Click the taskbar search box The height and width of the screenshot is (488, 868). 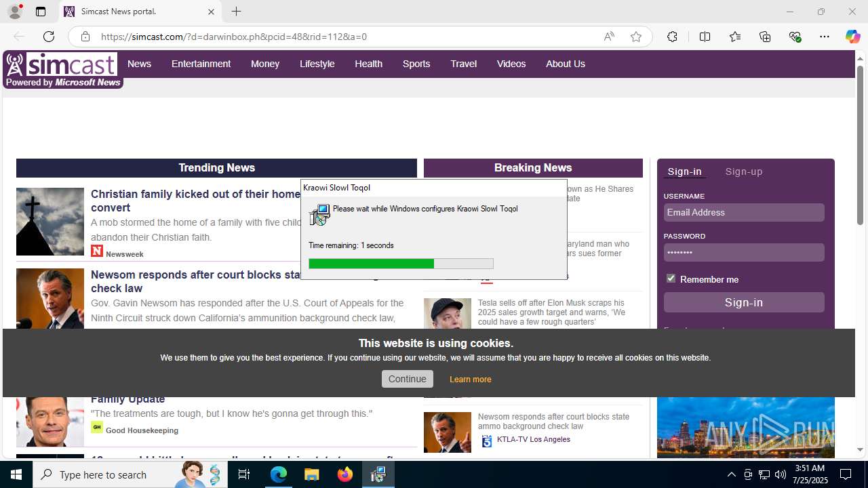coord(130,474)
